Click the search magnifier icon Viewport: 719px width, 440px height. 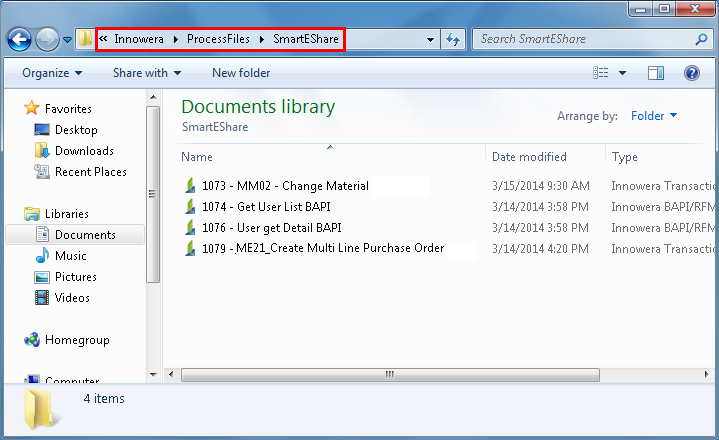click(701, 40)
